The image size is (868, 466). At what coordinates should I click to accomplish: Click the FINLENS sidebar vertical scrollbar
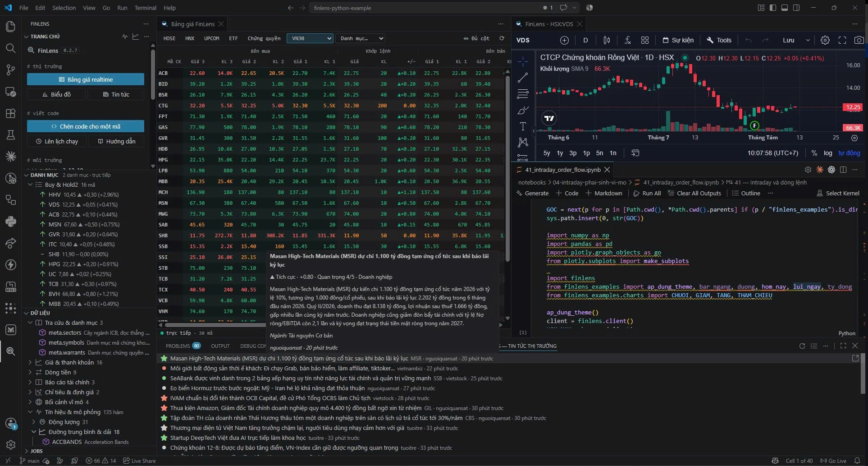153,74
